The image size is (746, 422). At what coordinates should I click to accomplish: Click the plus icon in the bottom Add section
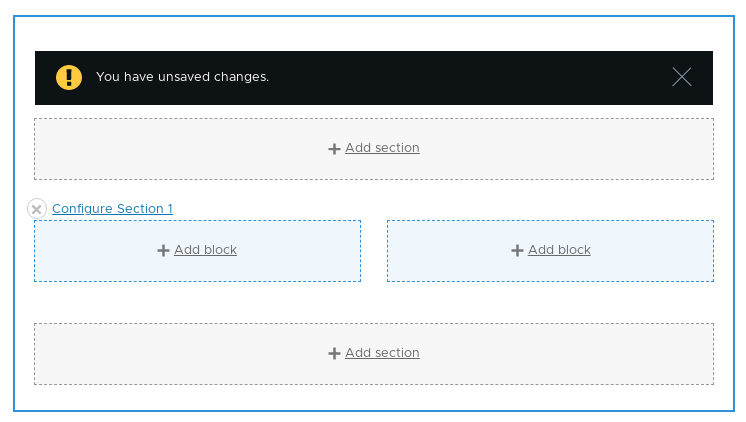[x=334, y=354]
